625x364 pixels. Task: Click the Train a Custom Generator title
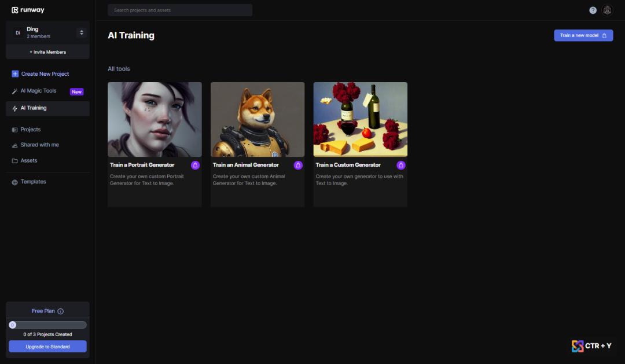point(348,165)
